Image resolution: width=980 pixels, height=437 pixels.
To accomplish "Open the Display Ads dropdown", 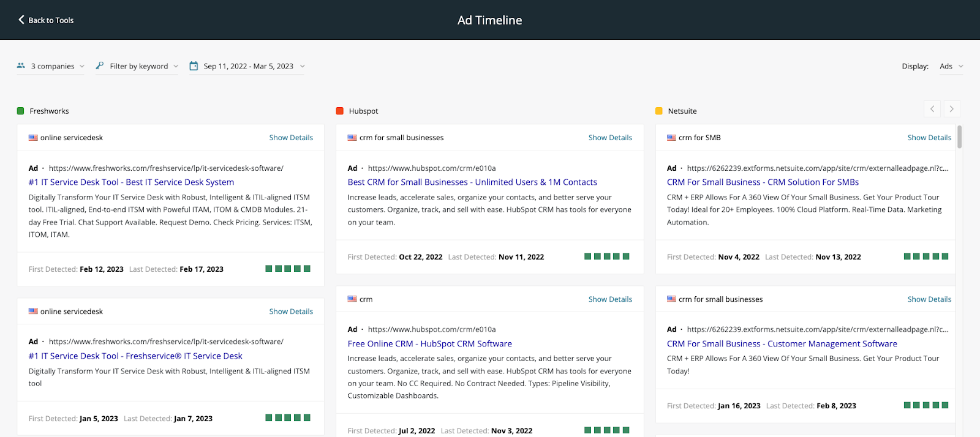I will pos(951,66).
